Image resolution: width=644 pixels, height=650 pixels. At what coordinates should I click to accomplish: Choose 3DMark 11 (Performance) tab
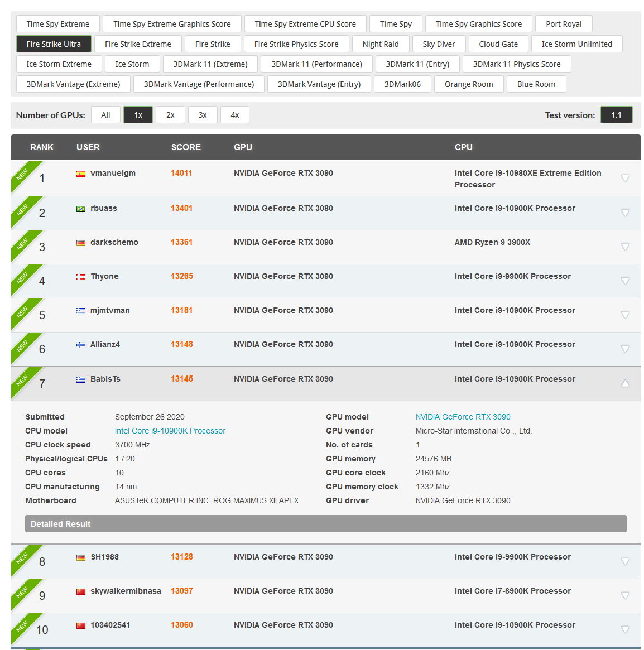click(x=317, y=64)
